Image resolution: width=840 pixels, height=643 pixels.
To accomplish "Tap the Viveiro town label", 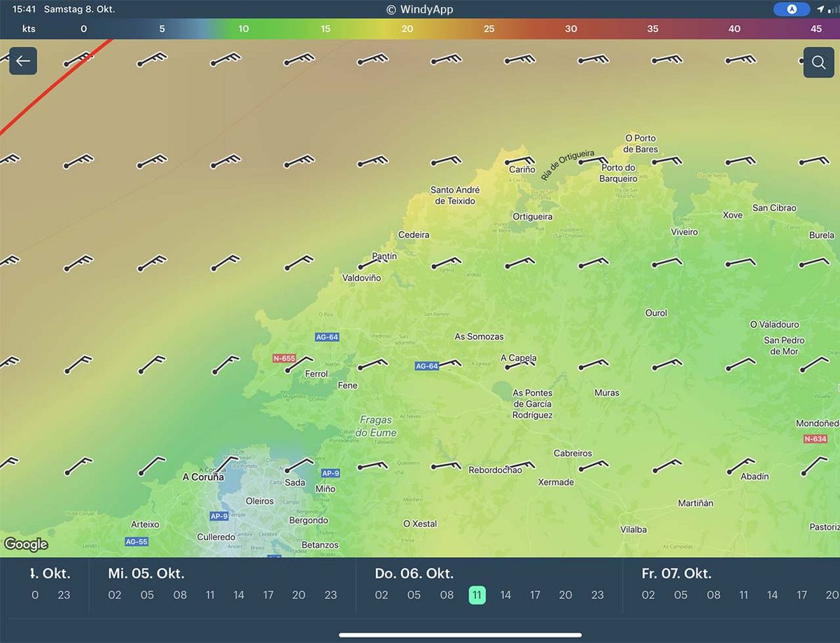I will (x=685, y=232).
